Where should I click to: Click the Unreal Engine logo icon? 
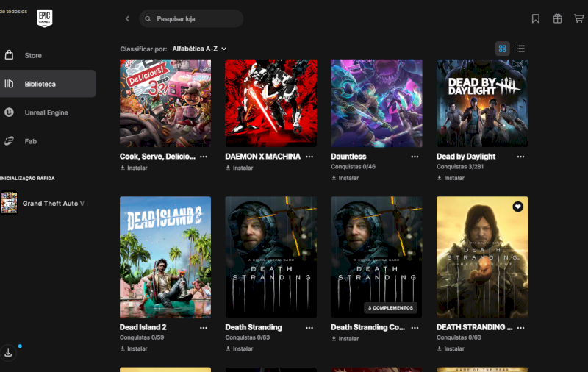click(x=9, y=112)
